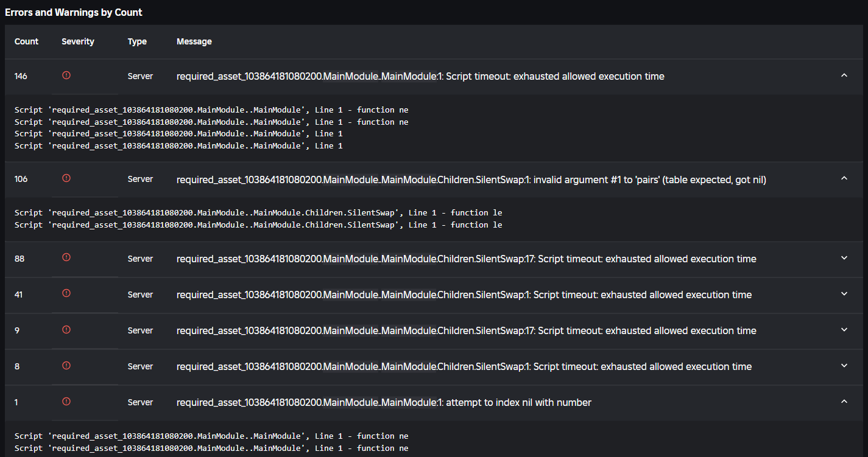The width and height of the screenshot is (868, 457).
Task: Collapse the 106-count invalid argument error details
Action: tap(844, 179)
